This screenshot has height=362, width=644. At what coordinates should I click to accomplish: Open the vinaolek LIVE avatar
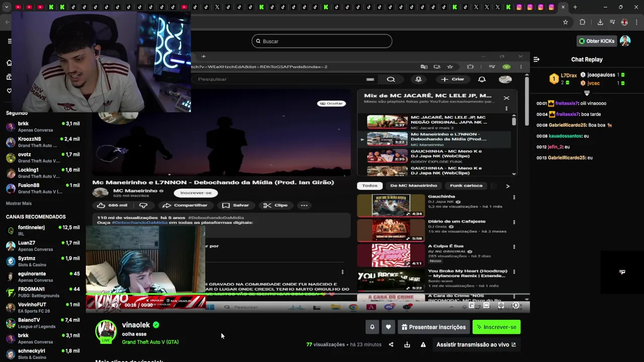(106, 331)
